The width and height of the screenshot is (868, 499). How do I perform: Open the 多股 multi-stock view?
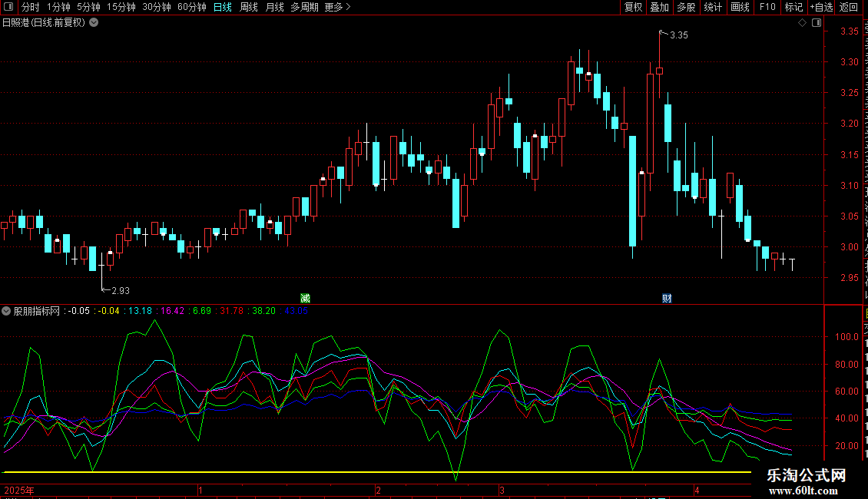[x=687, y=7]
